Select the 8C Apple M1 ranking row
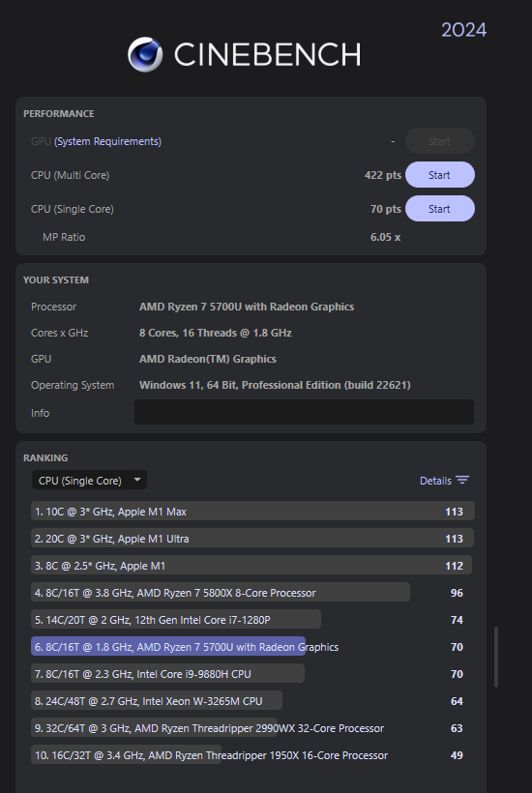This screenshot has height=793, width=532. pyautogui.click(x=251, y=565)
